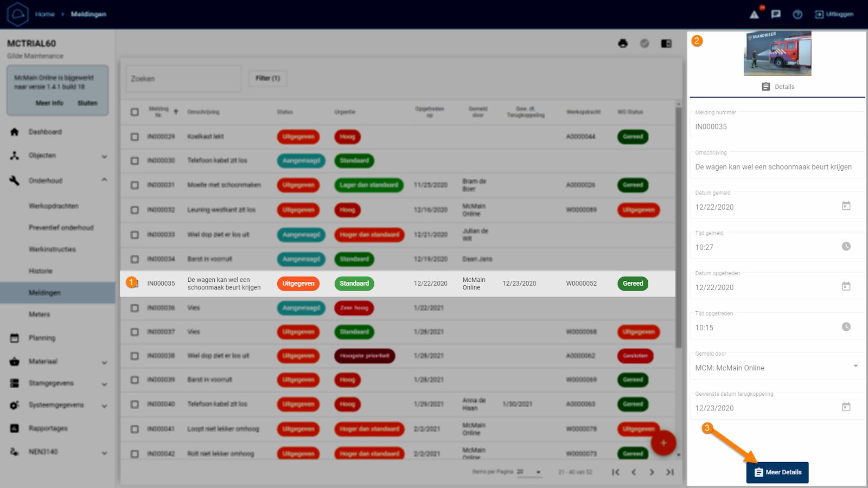Image resolution: width=868 pixels, height=488 pixels.
Task: Click the Zoeken search field
Action: click(x=183, y=79)
